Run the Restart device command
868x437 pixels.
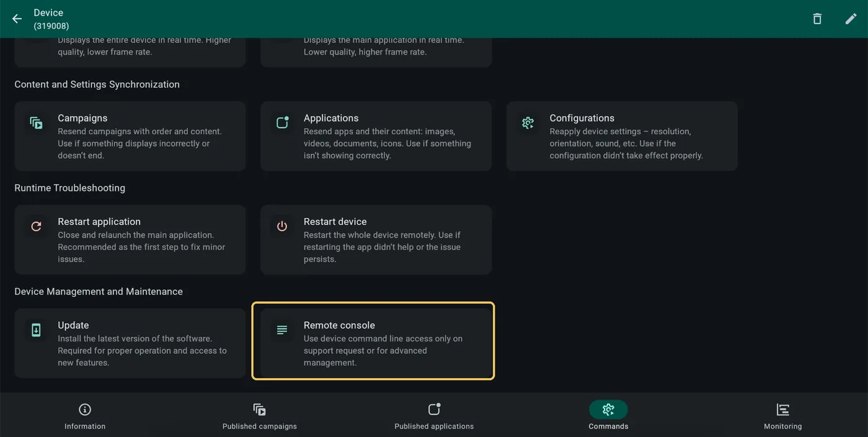[x=376, y=240]
